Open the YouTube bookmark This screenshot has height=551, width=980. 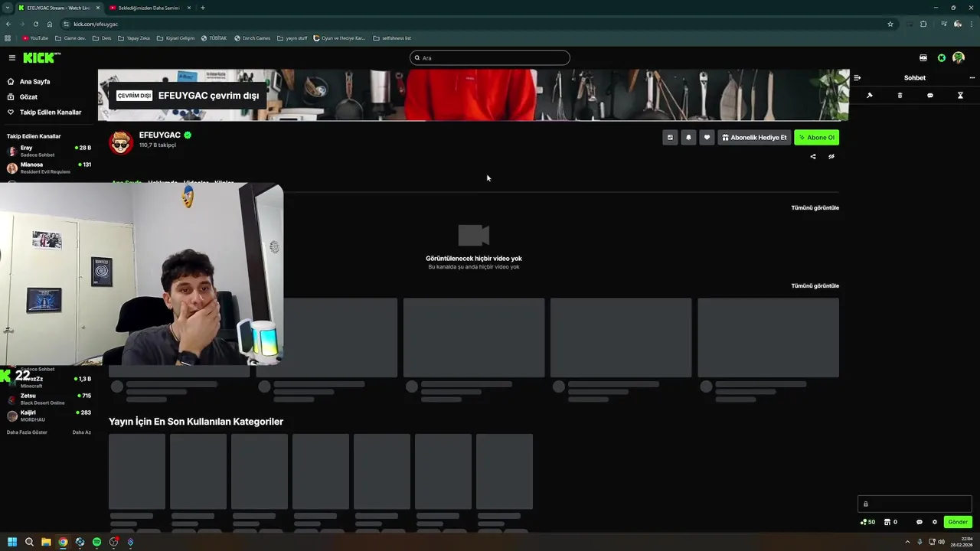(x=35, y=37)
